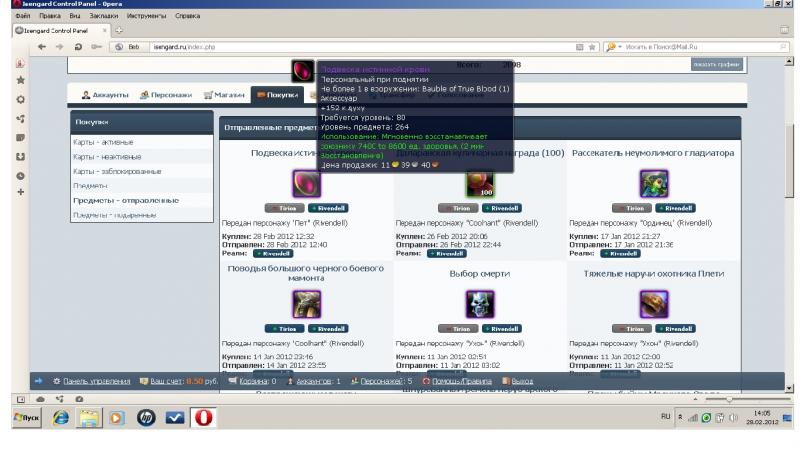Image resolution: width=800 pixels, height=450 pixels.
Task: Open Windows Explorer folder in the taskbar
Action: click(89, 418)
